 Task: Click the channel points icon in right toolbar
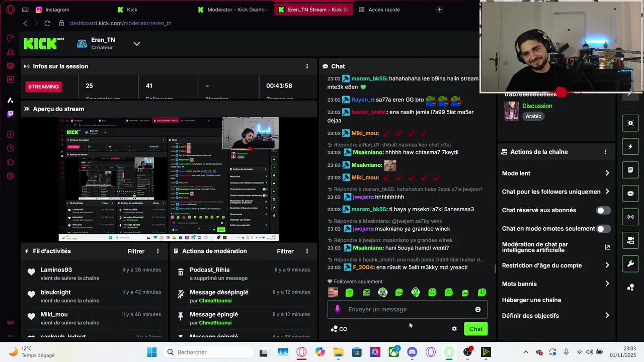(630, 288)
